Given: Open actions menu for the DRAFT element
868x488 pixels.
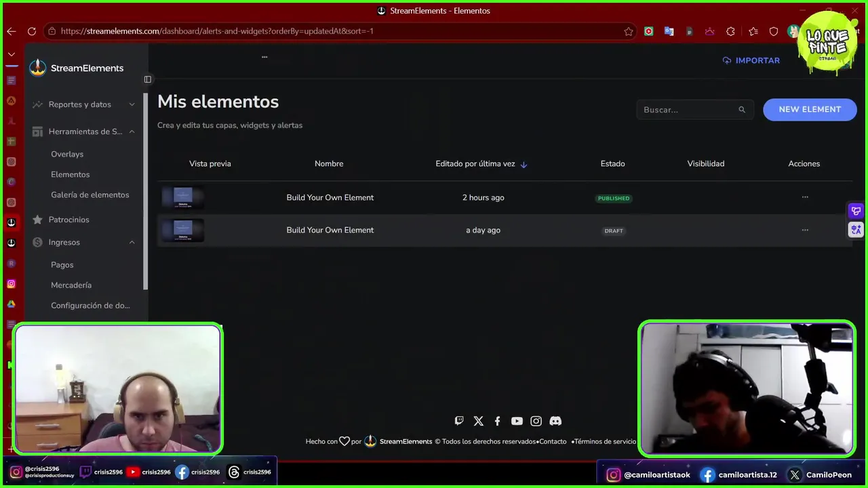Looking at the screenshot, I should (x=805, y=230).
